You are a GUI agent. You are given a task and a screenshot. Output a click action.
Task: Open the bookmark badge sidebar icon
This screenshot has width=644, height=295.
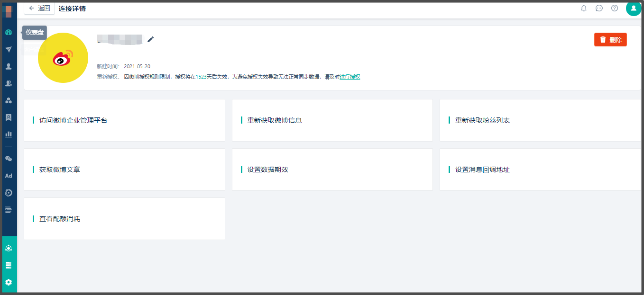click(x=9, y=117)
